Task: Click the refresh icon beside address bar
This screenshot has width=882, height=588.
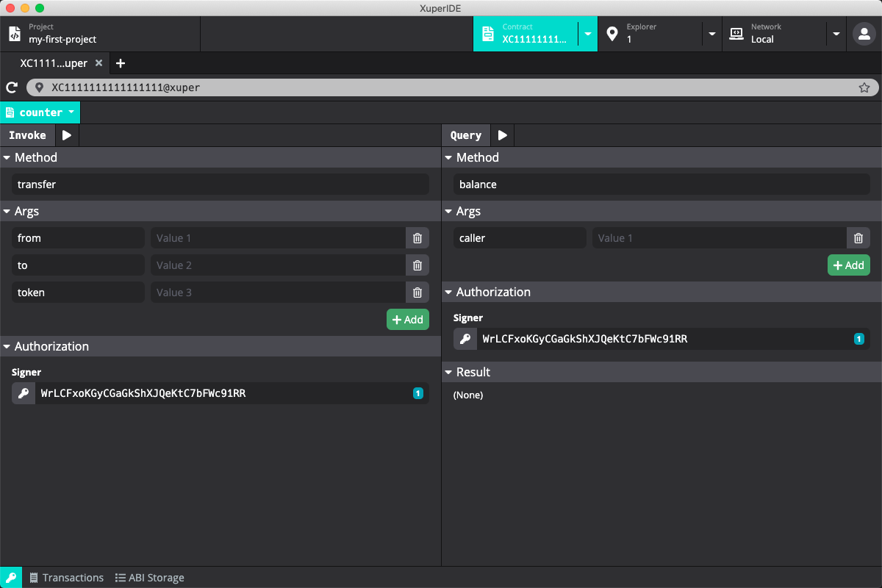Action: coord(12,87)
